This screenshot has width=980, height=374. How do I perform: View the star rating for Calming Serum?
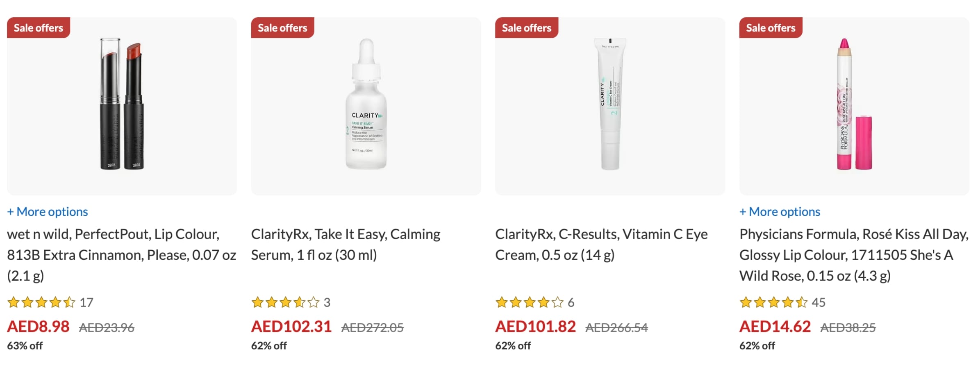[285, 303]
